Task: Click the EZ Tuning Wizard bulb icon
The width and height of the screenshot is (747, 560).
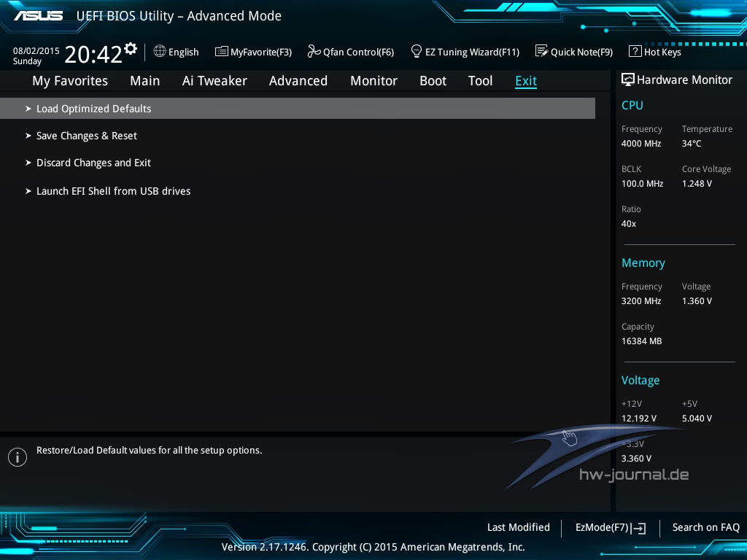Action: click(417, 51)
